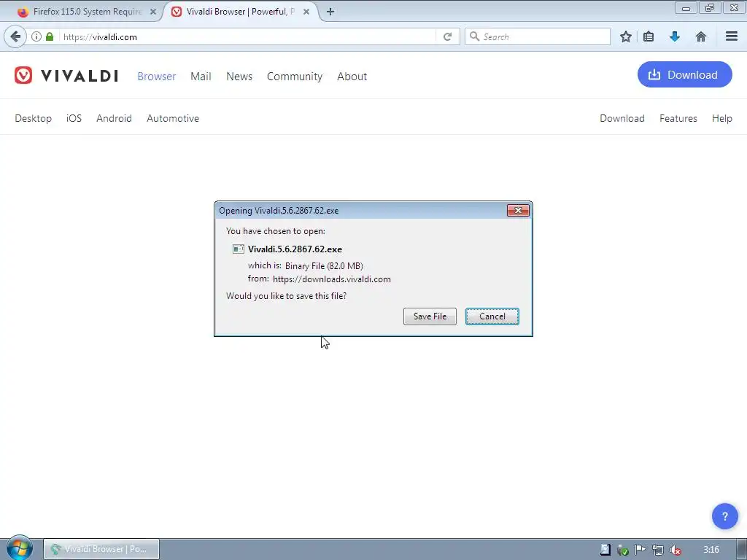This screenshot has height=560, width=747.
Task: Go to the Desktop sub-navigation link
Action: point(33,118)
